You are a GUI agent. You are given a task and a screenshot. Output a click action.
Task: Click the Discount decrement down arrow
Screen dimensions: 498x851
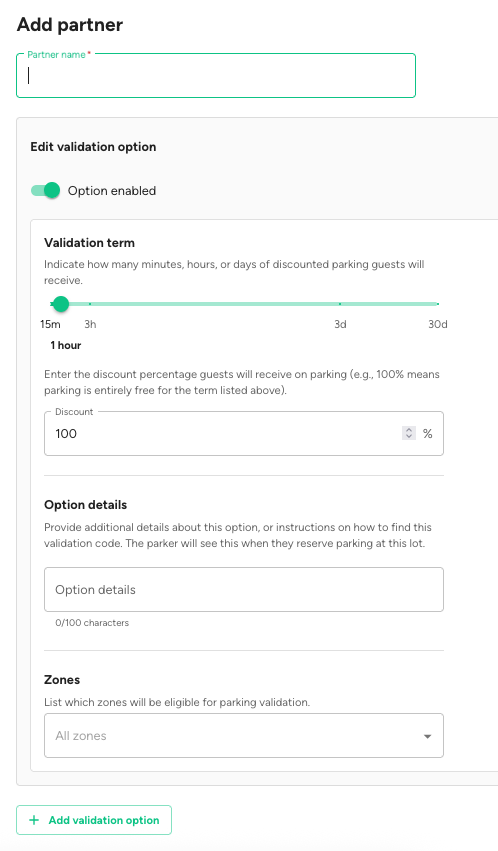coord(409,436)
